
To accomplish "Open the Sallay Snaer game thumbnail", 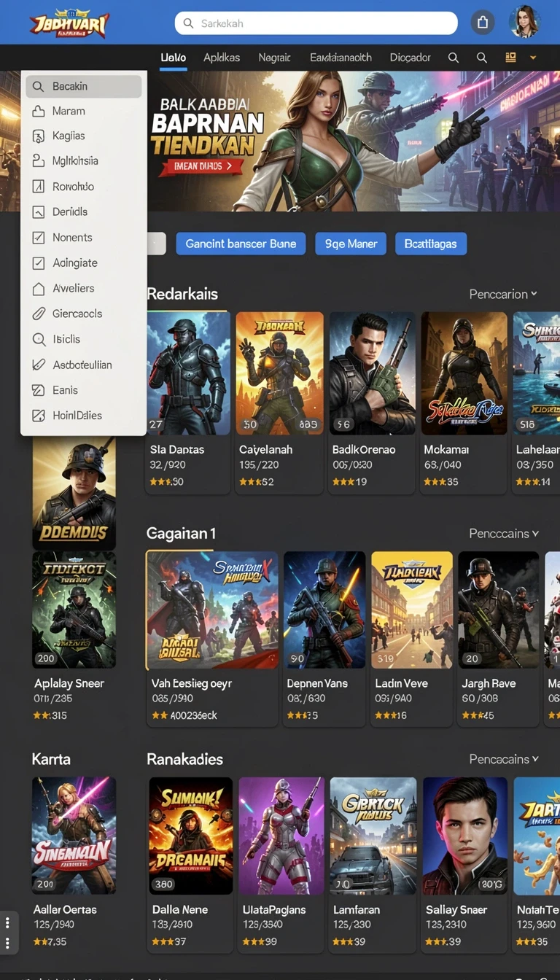I will [x=465, y=836].
